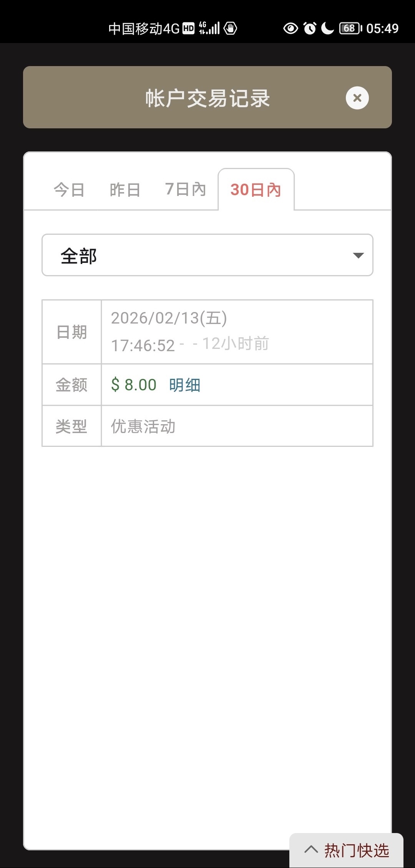Image resolution: width=415 pixels, height=868 pixels.
Task: Close the account transaction records panel
Action: (357, 98)
